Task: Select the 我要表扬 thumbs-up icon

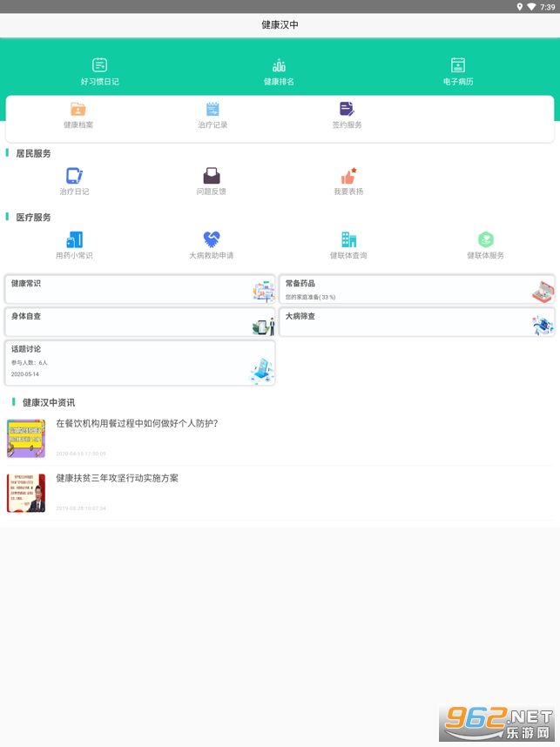Action: [348, 176]
